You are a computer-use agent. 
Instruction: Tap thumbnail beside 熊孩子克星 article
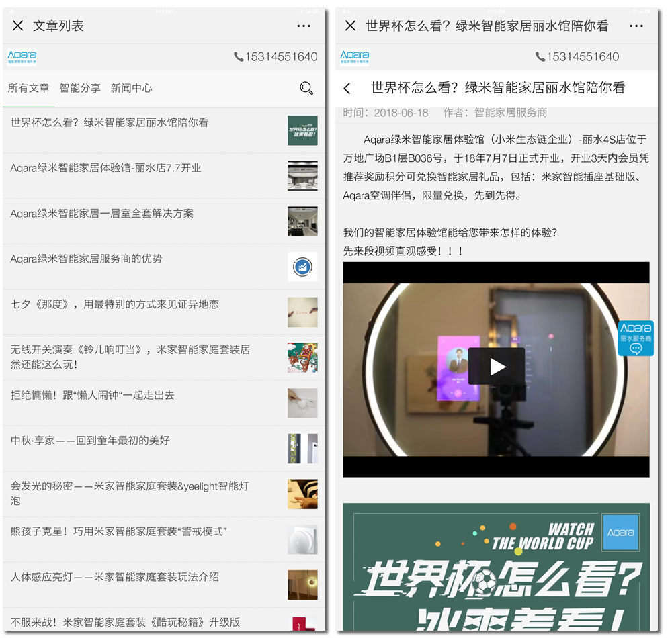click(302, 539)
